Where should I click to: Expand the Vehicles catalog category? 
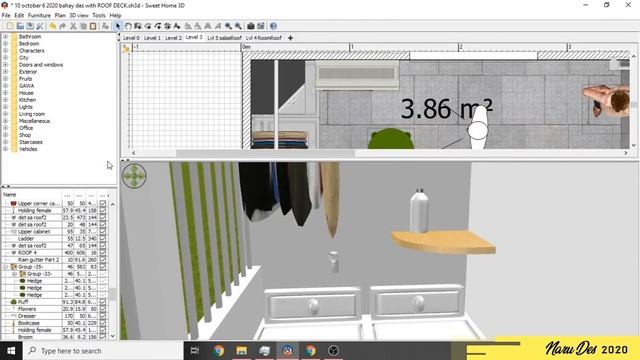point(6,149)
